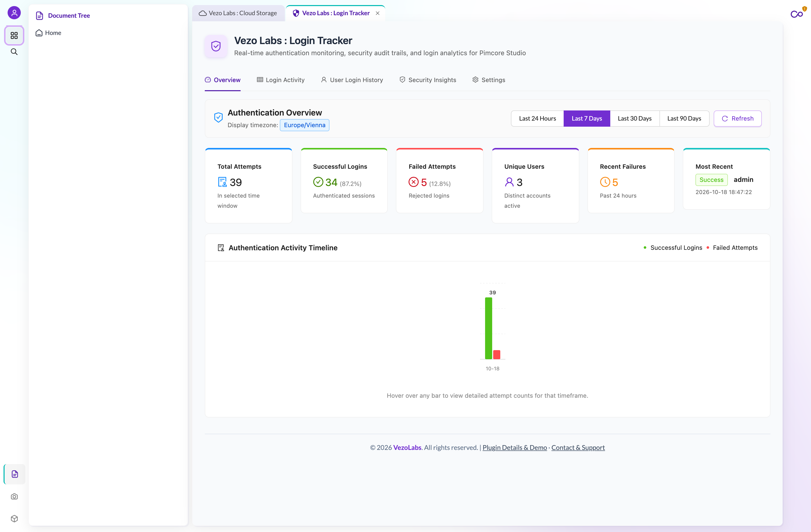Click the Login Tracker shield header icon
Screen dimensions: 811x532
point(216,46)
